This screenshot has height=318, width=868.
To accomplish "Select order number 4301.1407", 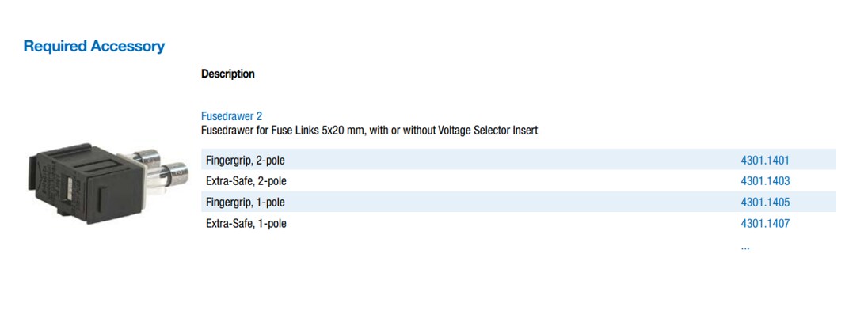I will [x=764, y=224].
